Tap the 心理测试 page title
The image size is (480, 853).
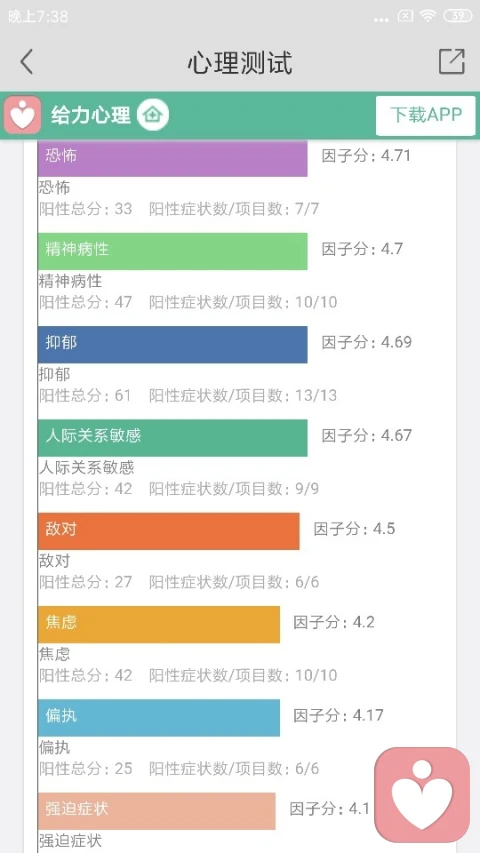(x=240, y=62)
